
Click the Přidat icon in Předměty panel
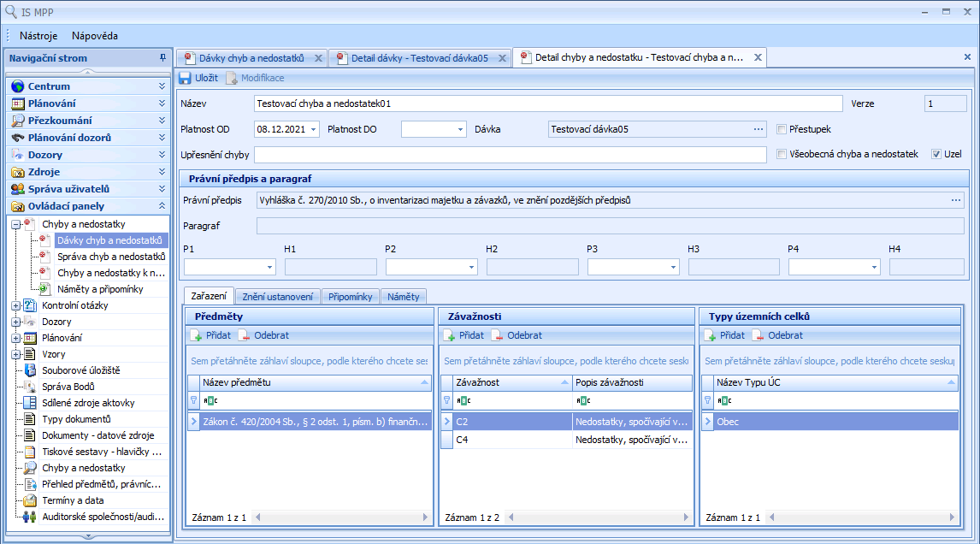196,336
